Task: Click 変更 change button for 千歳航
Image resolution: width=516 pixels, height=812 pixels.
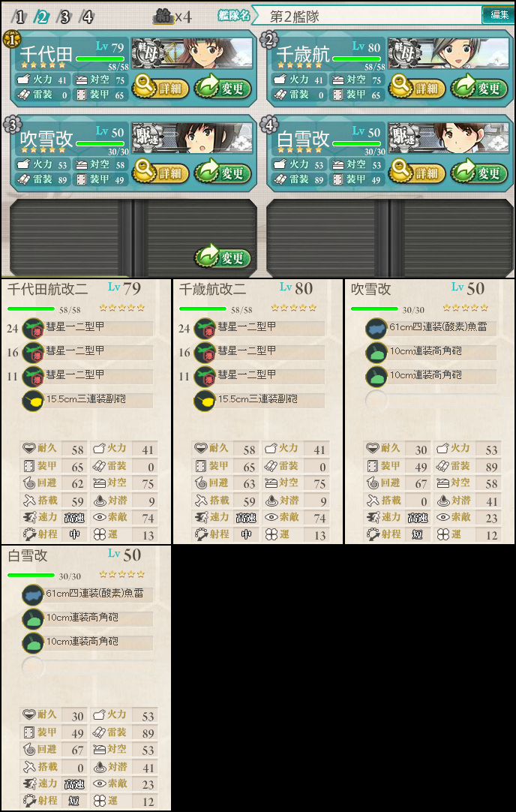Action: [478, 88]
